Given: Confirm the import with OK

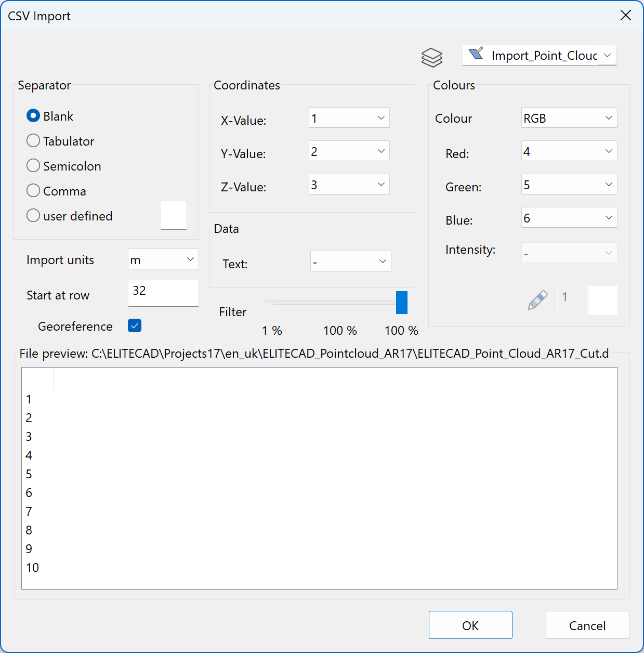Looking at the screenshot, I should pyautogui.click(x=469, y=625).
